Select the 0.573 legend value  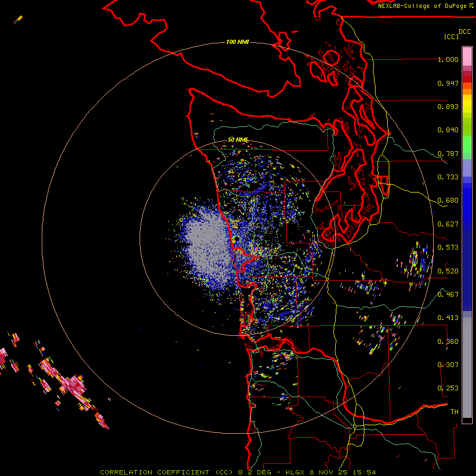(x=448, y=248)
